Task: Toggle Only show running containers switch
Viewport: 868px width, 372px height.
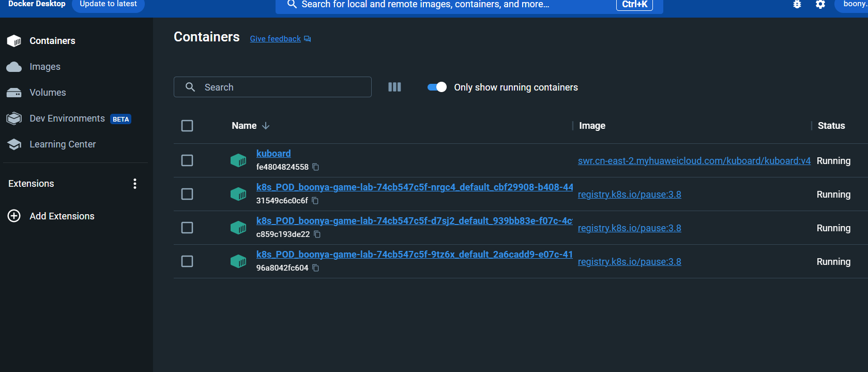Action: tap(437, 87)
